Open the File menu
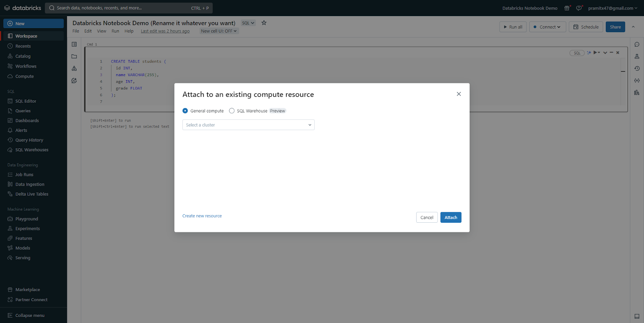 76,31
